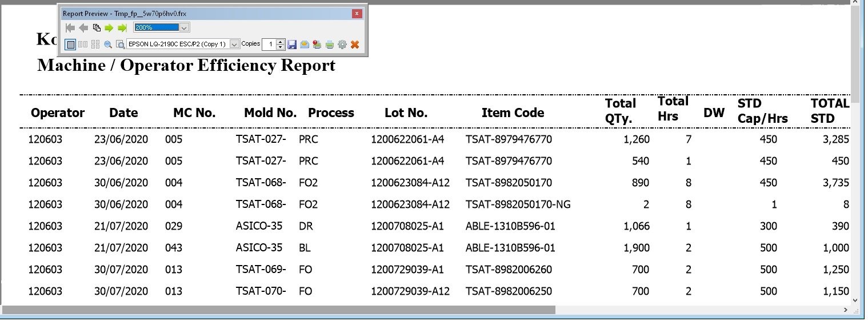
Task: Open the settings gear icon
Action: [342, 45]
